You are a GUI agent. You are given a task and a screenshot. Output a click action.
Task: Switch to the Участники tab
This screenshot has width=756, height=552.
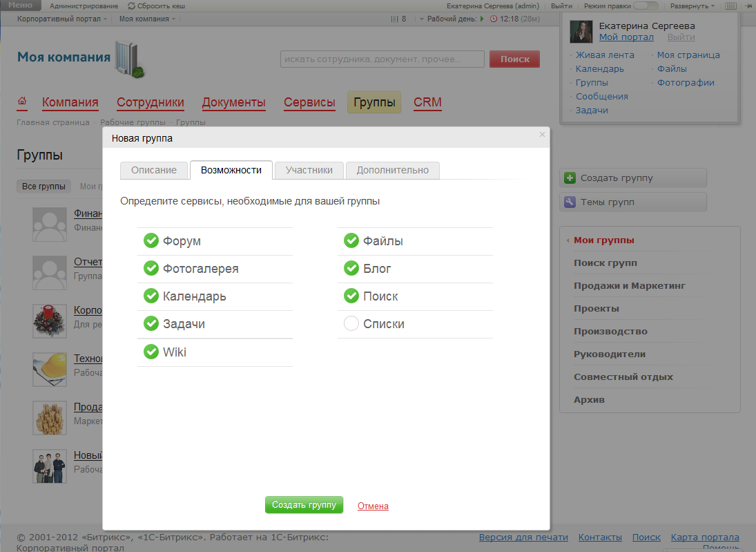point(309,170)
